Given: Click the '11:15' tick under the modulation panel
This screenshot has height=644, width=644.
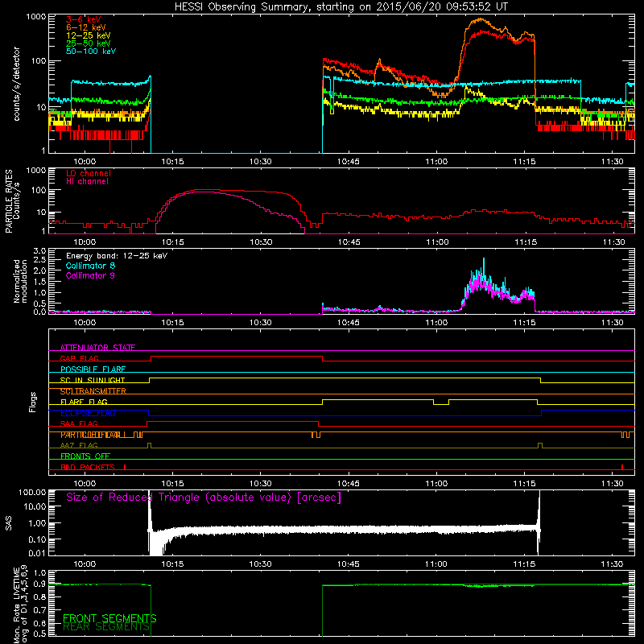Looking at the screenshot, I should tap(525, 323).
